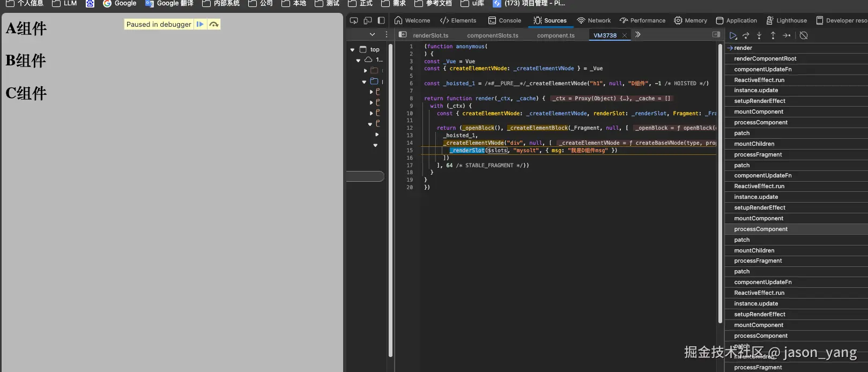Open navigator pane chevron dropdown

tap(372, 34)
